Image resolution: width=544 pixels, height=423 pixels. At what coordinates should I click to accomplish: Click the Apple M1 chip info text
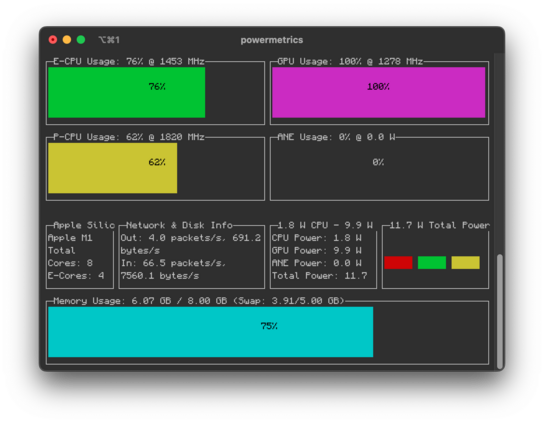point(70,238)
